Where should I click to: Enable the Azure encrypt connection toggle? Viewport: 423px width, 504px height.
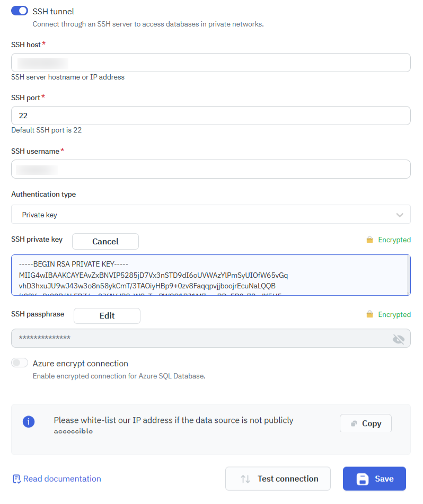[x=20, y=362]
